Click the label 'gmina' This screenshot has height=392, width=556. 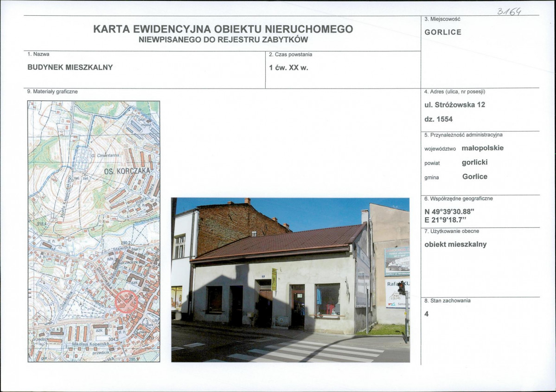coord(432,177)
